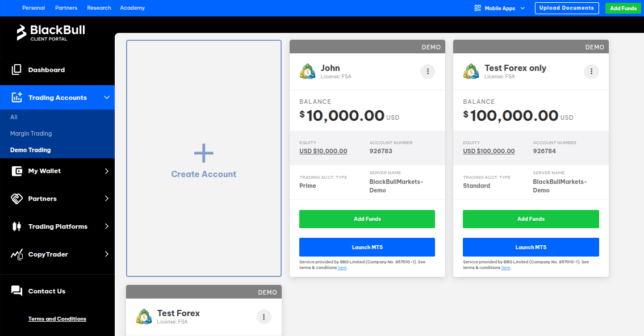Screen dimensions: 644x336
Task: Click the BlackBull Client Portal logo
Action: (51, 32)
